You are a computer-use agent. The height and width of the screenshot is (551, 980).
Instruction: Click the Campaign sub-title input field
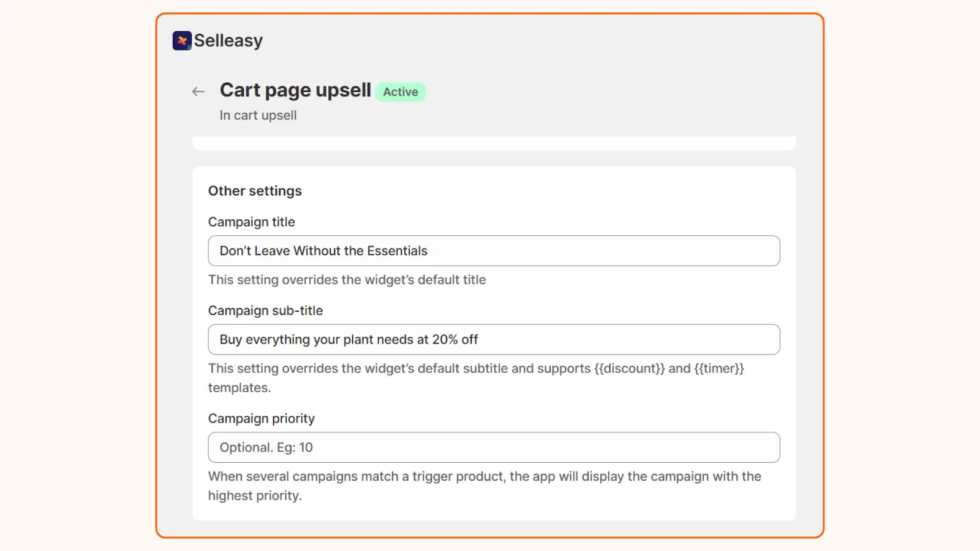click(x=494, y=339)
